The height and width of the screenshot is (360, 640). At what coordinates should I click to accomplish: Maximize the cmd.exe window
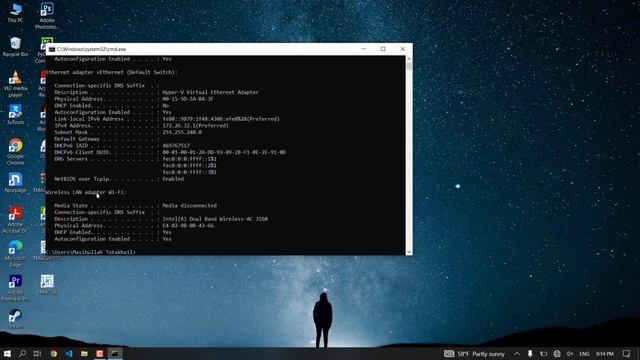[x=383, y=49]
